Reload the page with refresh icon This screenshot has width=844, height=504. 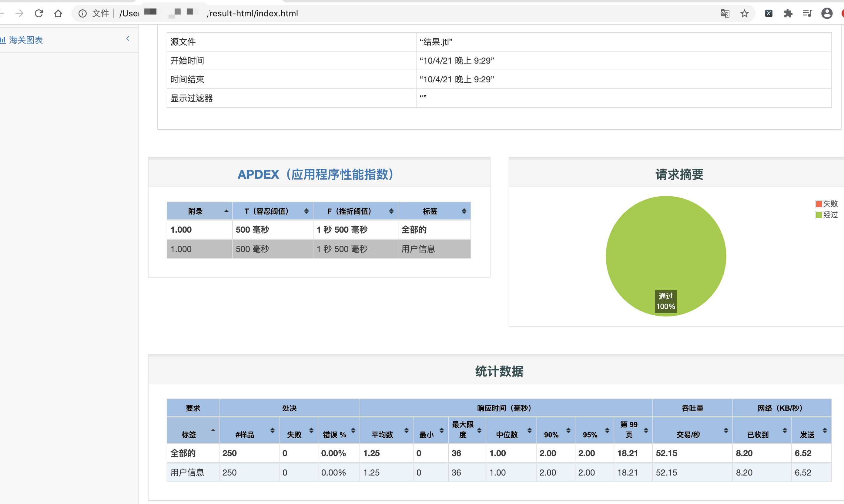(x=39, y=13)
